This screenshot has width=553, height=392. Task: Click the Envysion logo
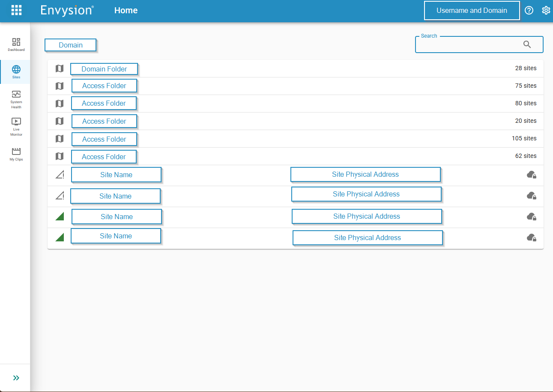(x=67, y=11)
